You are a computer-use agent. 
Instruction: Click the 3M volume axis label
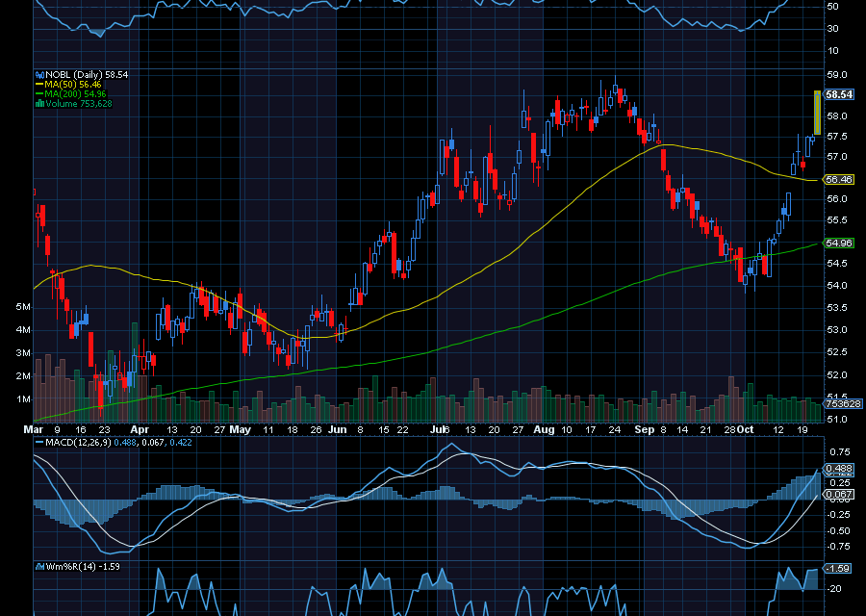tap(23, 353)
